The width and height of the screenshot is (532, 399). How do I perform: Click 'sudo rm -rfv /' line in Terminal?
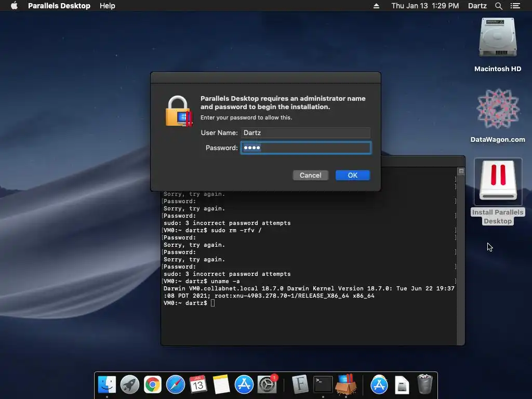coord(212,230)
